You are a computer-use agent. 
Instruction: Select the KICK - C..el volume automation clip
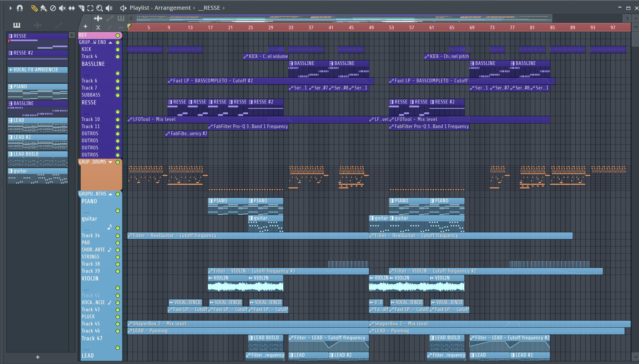coord(266,57)
